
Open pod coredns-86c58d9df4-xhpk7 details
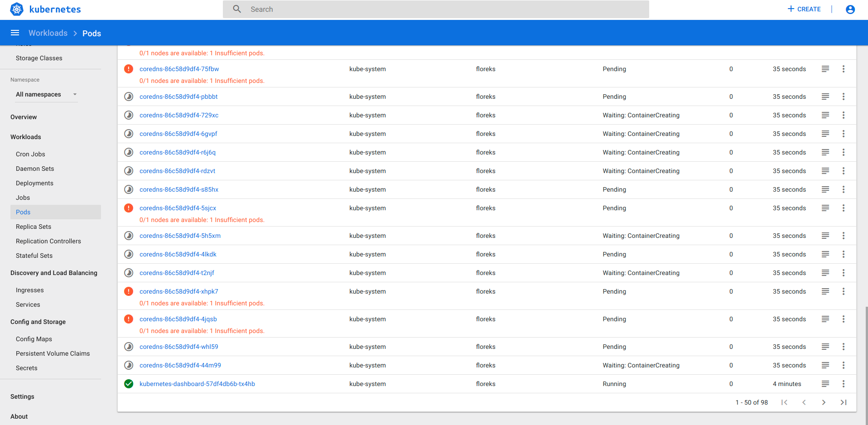click(178, 291)
